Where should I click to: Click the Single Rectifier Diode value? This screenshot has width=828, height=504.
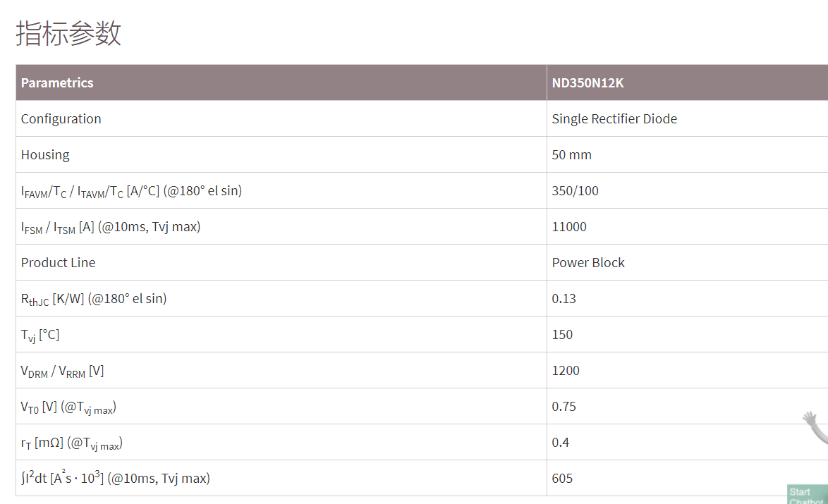(x=614, y=118)
